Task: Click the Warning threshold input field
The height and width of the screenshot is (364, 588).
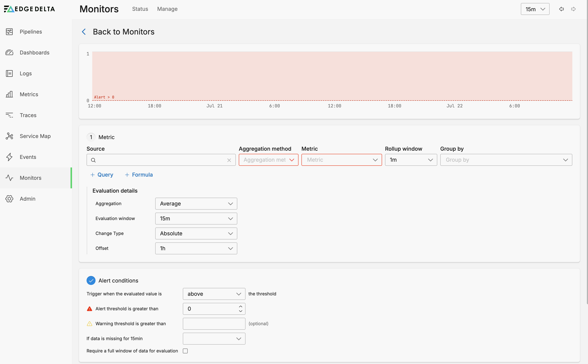Action: click(x=214, y=324)
